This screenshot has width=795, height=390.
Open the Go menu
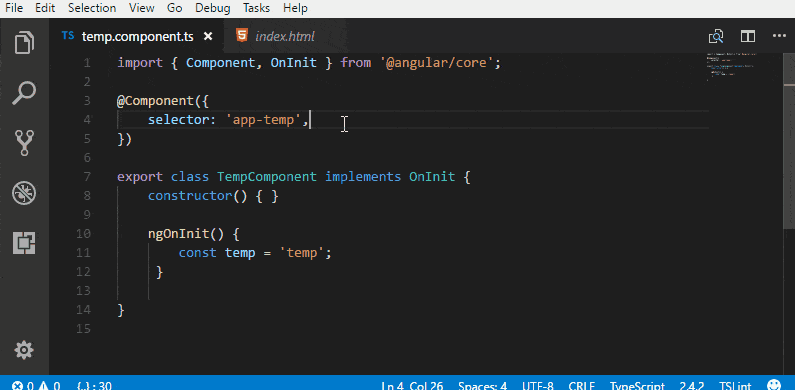[174, 8]
